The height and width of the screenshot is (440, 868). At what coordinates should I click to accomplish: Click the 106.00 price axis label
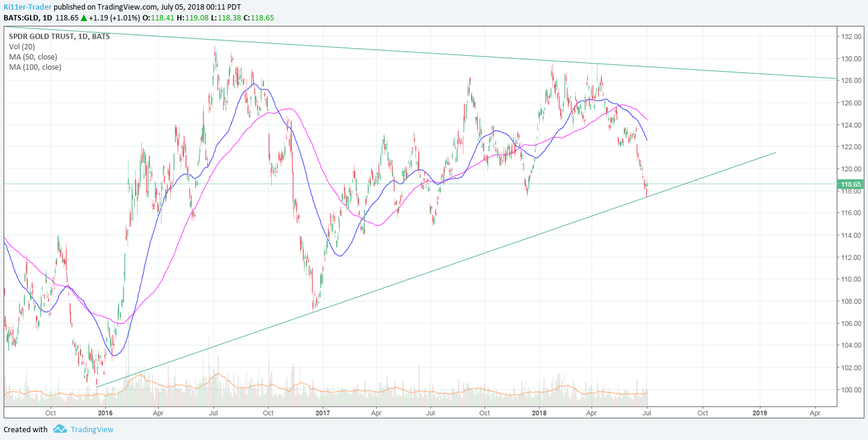[851, 323]
